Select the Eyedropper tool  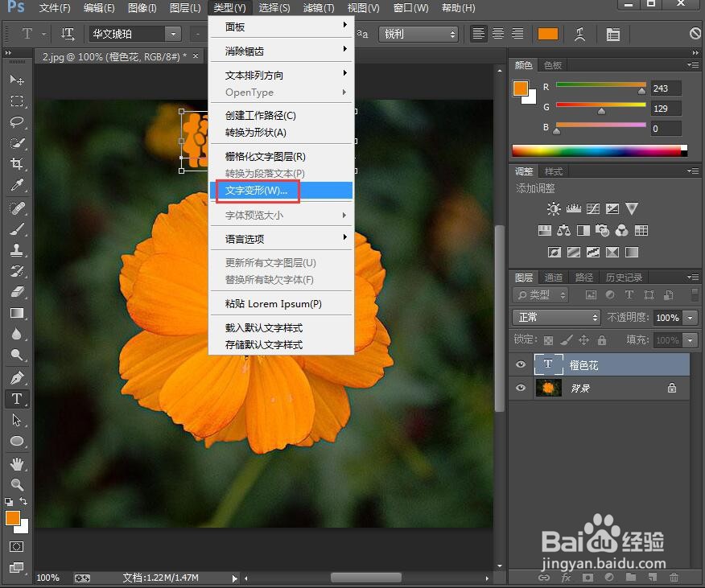pos(17,184)
